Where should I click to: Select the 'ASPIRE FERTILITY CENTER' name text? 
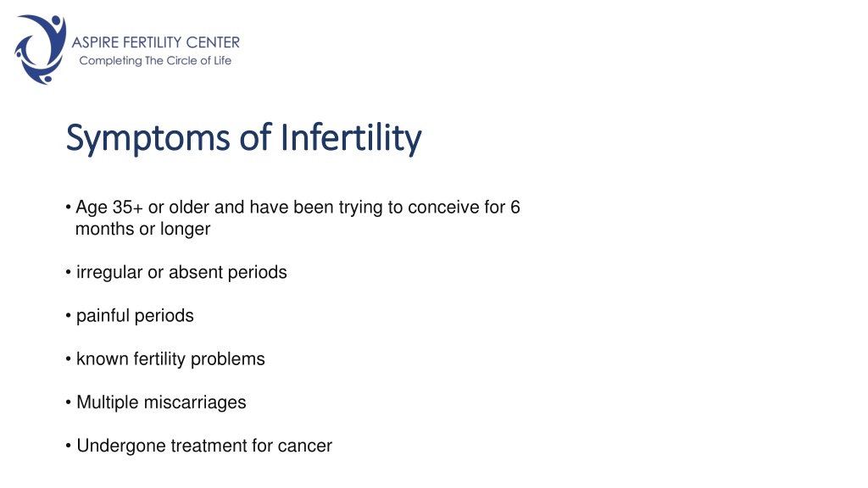[x=156, y=42]
